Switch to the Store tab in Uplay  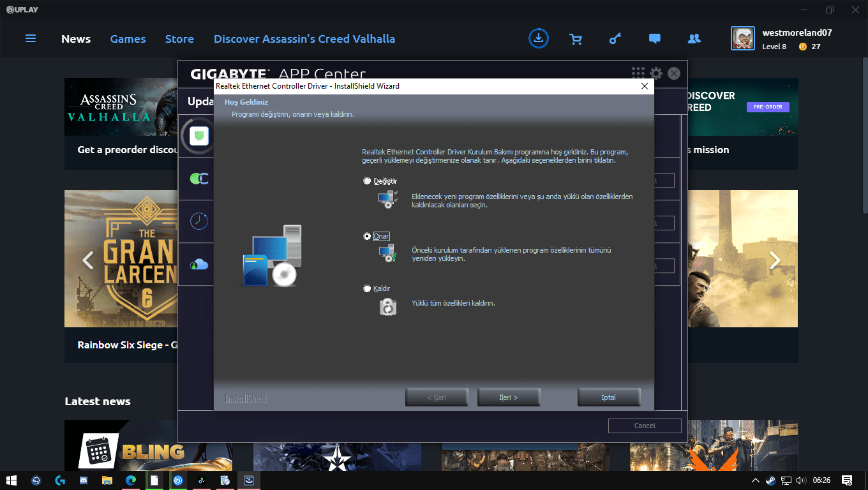click(x=179, y=39)
